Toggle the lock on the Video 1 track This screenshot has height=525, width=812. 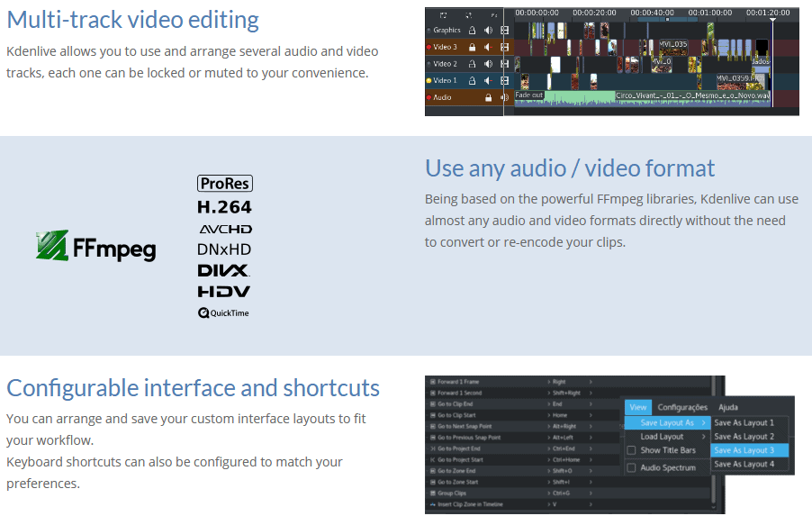472,80
